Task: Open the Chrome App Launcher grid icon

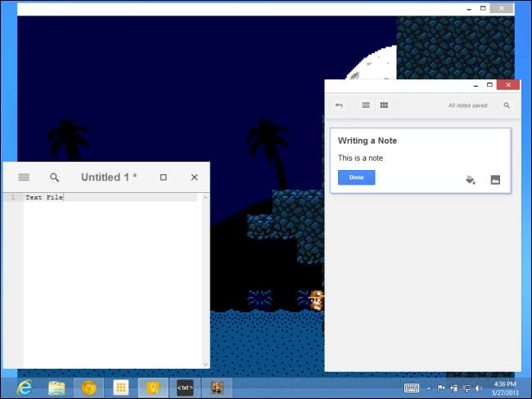Action: 120,387
